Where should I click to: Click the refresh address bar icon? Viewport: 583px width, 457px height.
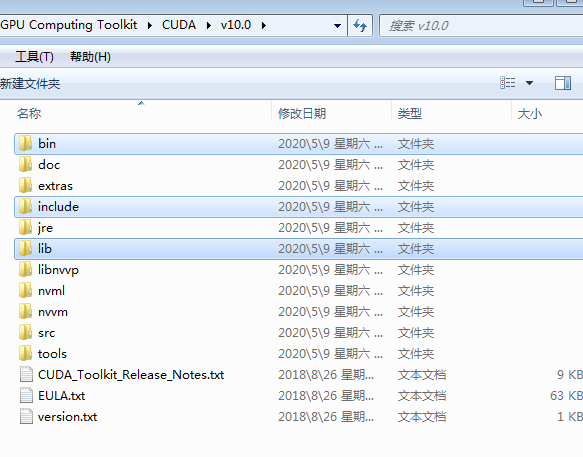pyautogui.click(x=360, y=26)
